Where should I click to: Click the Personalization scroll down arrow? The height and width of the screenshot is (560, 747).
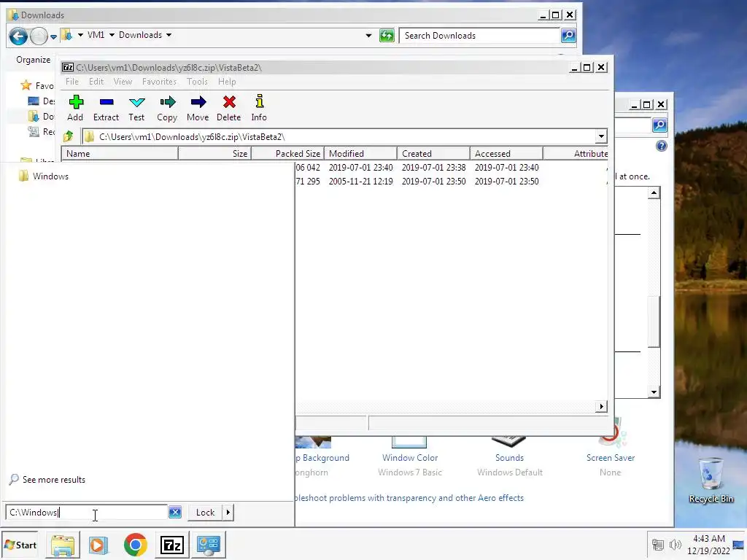click(x=654, y=392)
